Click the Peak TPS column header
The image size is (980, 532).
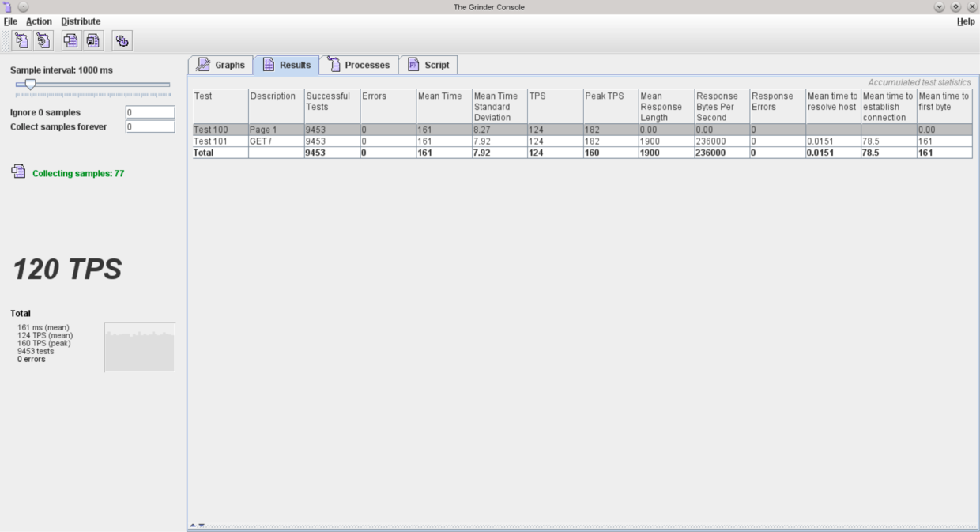pyautogui.click(x=611, y=107)
